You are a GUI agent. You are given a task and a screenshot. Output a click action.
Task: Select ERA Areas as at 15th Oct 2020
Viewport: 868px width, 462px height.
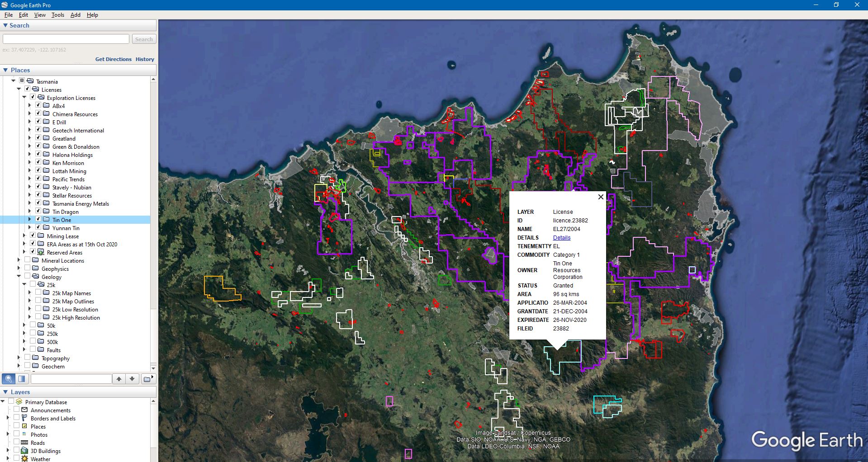[82, 244]
